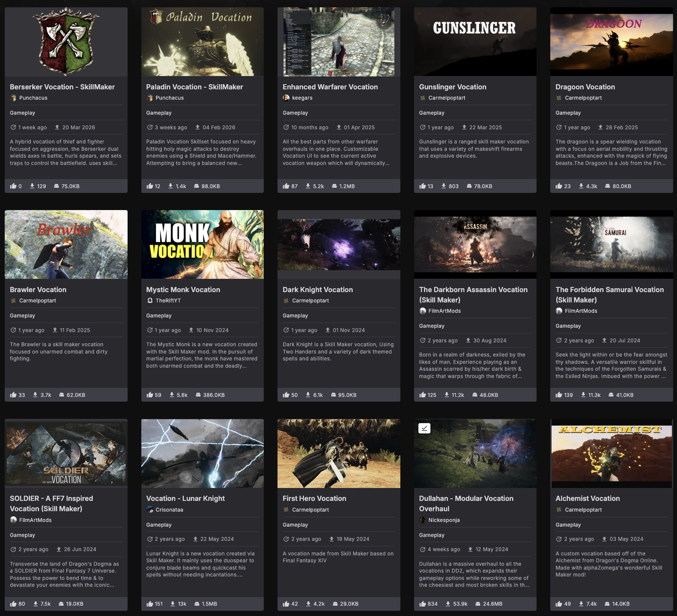This screenshot has height=616, width=677.
Task: Open Dullahan - Modular Vocation Overhaul title
Action: pyautogui.click(x=467, y=503)
